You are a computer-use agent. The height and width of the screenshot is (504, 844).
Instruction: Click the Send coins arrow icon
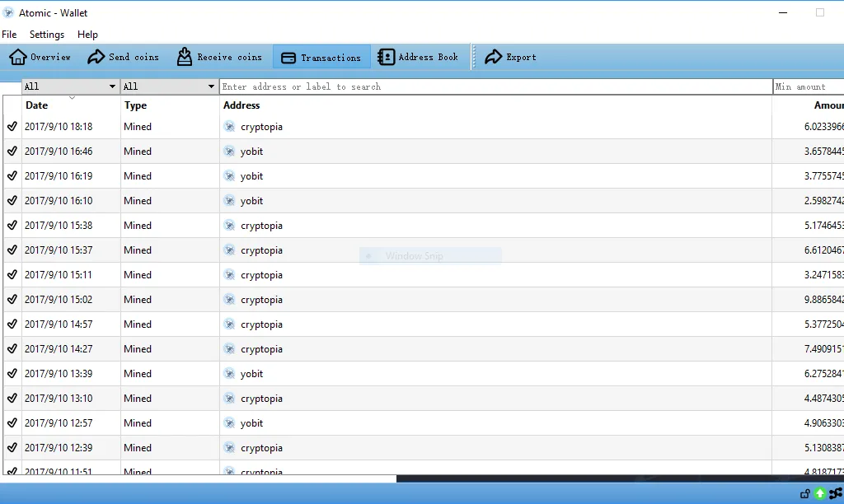(96, 57)
